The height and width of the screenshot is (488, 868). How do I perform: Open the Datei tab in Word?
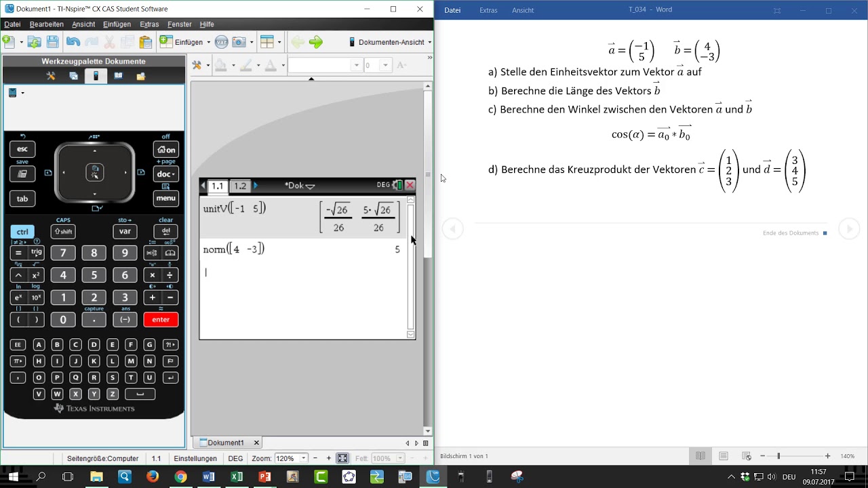[452, 10]
